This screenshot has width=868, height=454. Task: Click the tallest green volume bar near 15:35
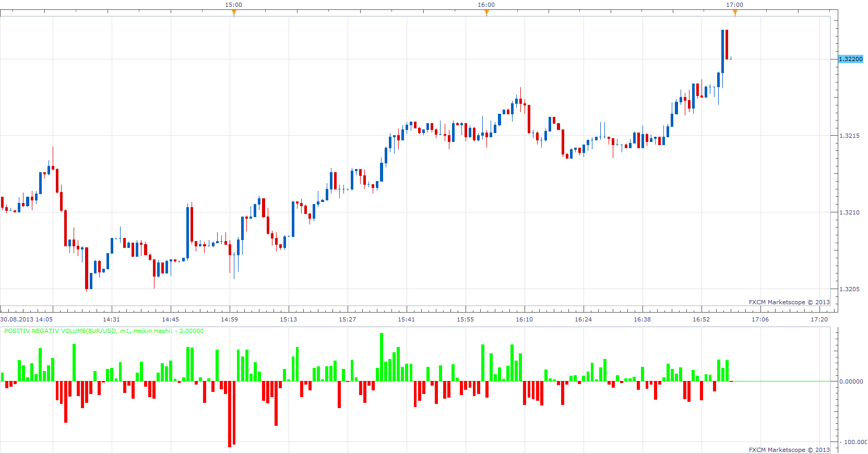[382, 357]
